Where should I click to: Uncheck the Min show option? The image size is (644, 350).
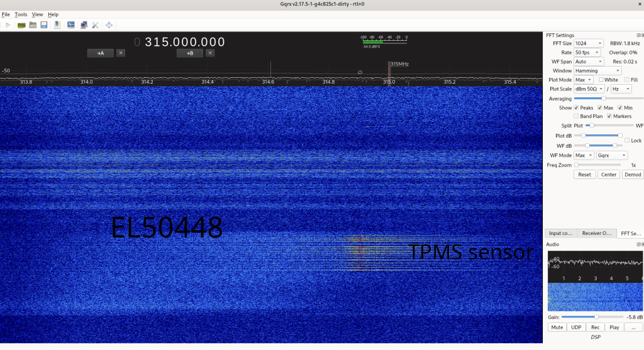click(619, 107)
